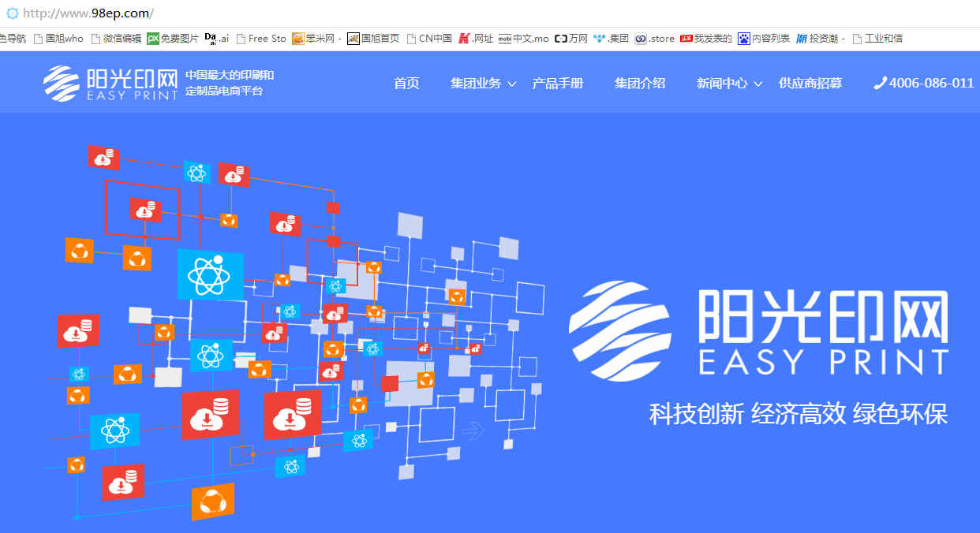This screenshot has width=980, height=533.
Task: Click the 阳光印网 Easy Print header logo
Action: [110, 84]
